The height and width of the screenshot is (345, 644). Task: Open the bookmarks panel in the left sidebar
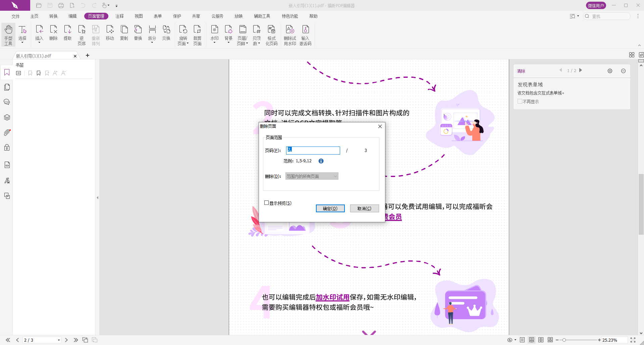(7, 72)
